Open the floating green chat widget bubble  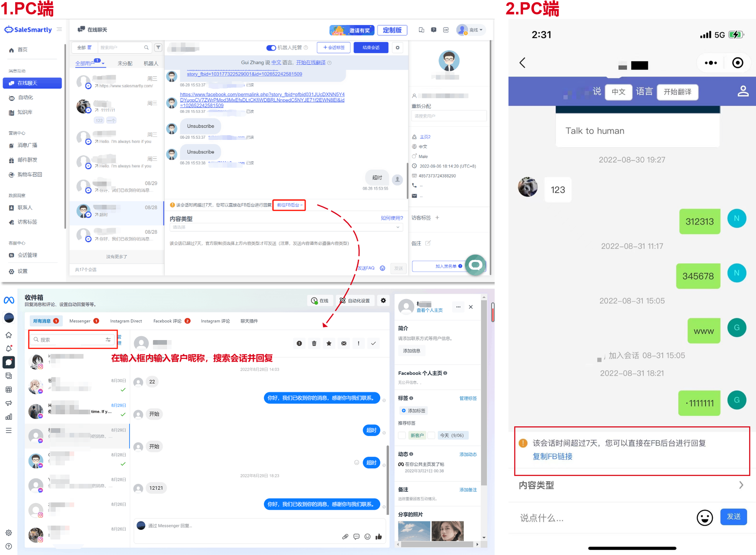click(x=475, y=265)
